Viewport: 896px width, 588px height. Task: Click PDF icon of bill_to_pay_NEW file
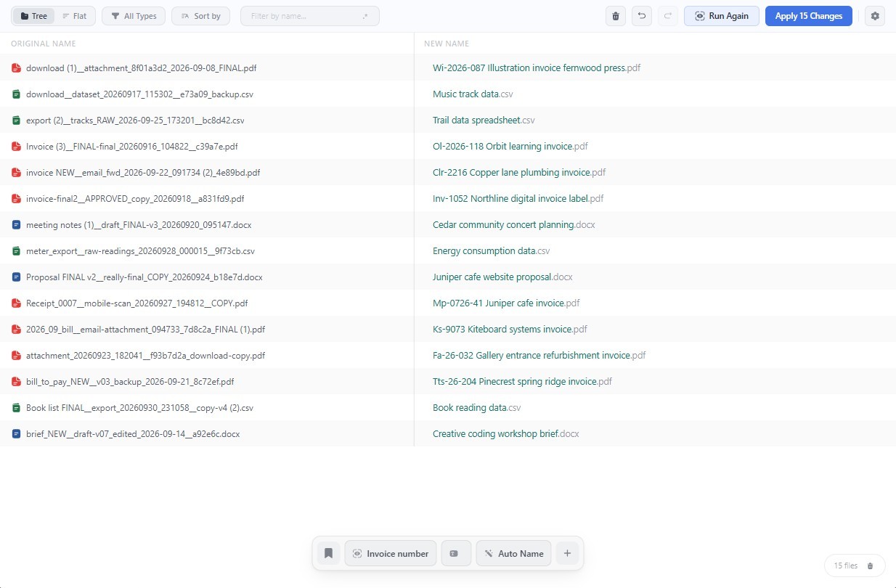[x=16, y=382]
